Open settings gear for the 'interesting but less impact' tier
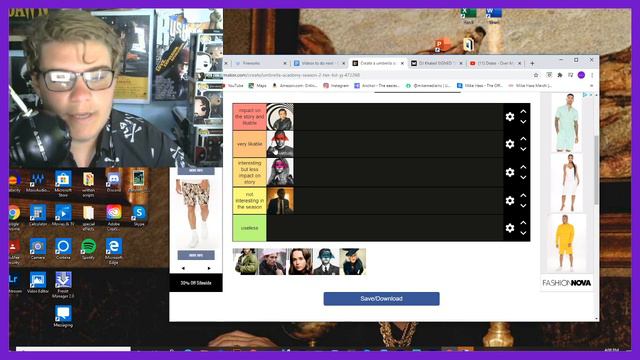 [x=510, y=172]
